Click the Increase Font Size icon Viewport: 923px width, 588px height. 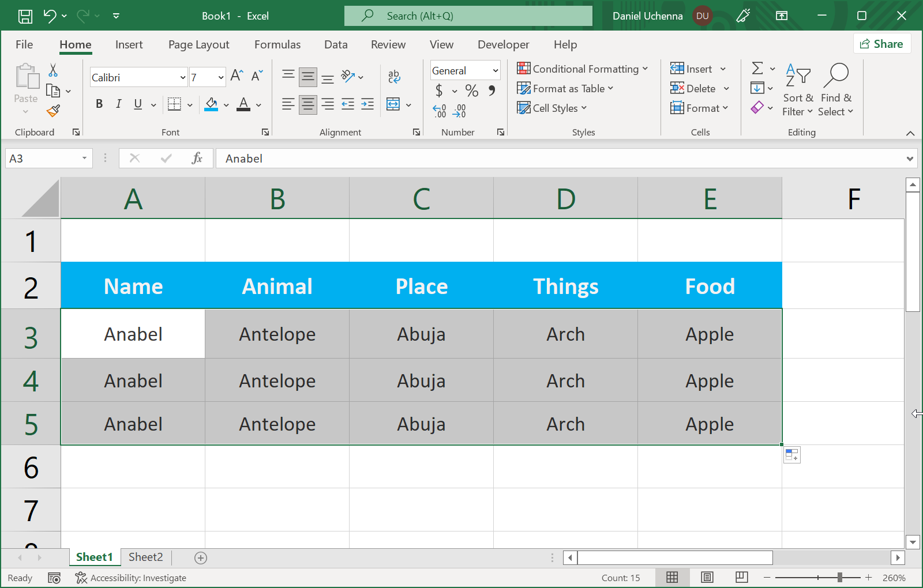[237, 76]
